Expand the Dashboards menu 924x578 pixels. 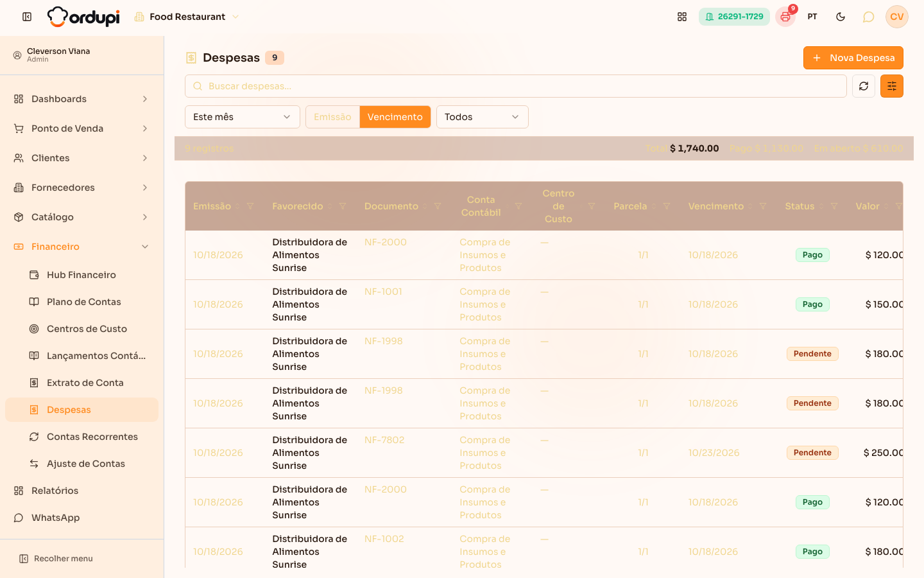81,99
